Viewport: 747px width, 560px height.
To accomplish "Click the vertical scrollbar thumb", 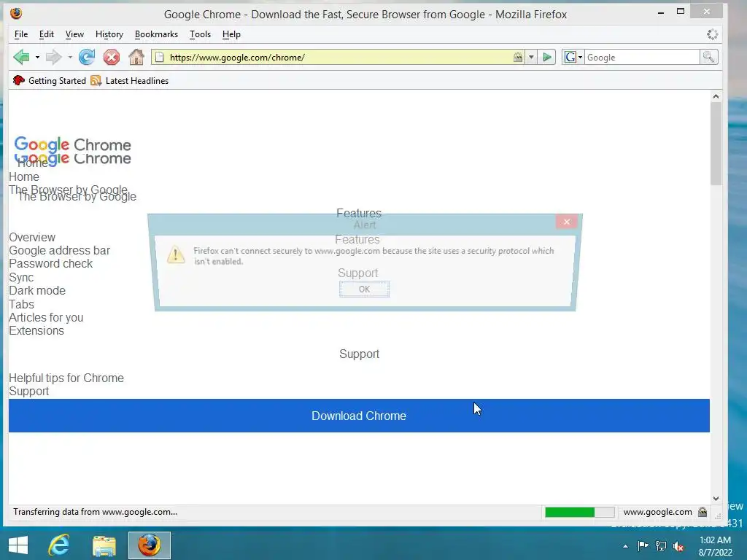I will pos(716,144).
